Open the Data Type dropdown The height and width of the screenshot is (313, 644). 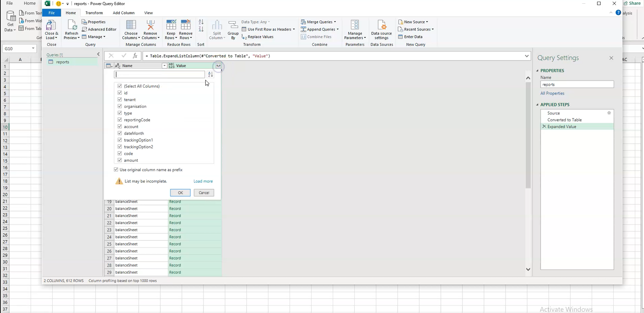[256, 22]
